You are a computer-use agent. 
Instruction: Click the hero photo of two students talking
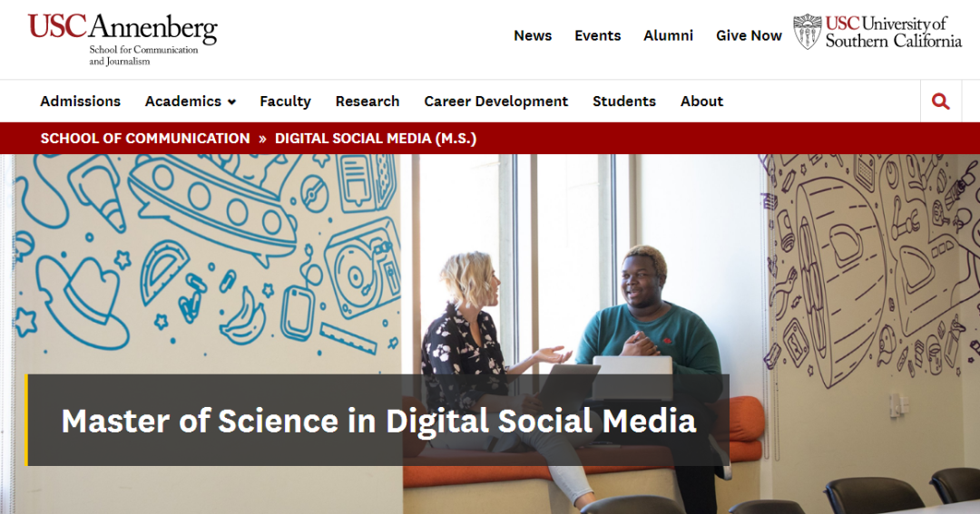pos(581,290)
